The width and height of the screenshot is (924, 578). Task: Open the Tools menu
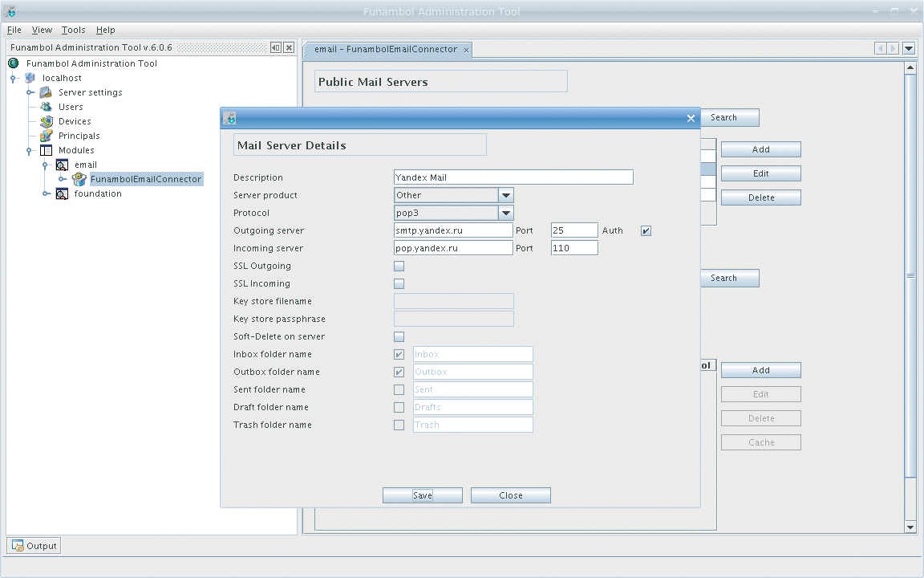click(73, 30)
